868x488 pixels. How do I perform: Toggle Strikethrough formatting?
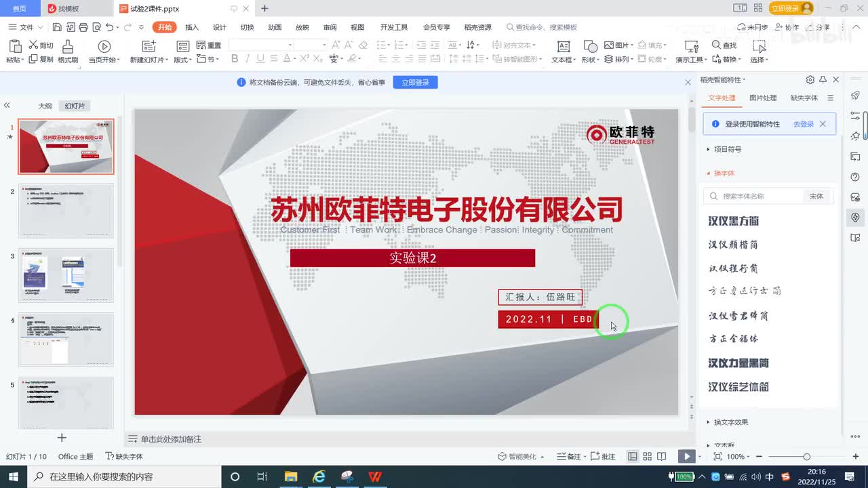click(273, 59)
